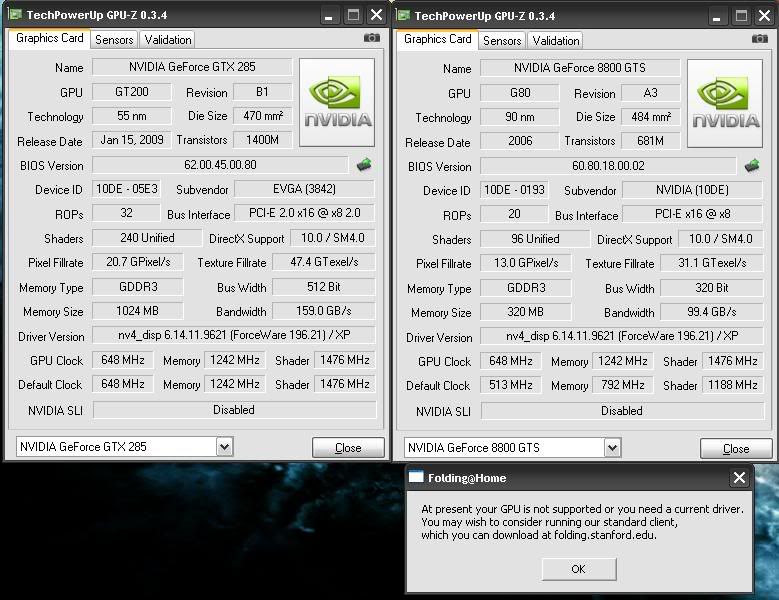Screen dimensions: 779x600
Task: Click Texture Fillrate value 31.1 GTexel/s
Action: [x=712, y=263]
